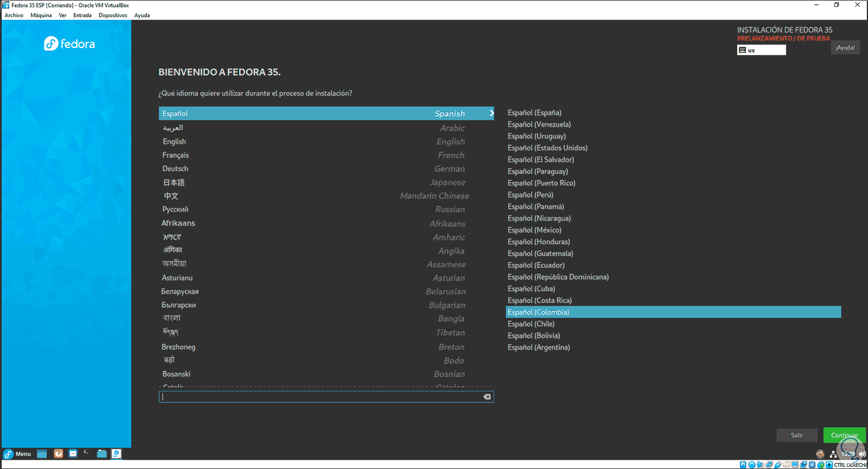This screenshot has height=469, width=868.
Task: Choose Français (French) in the language list
Action: [326, 155]
